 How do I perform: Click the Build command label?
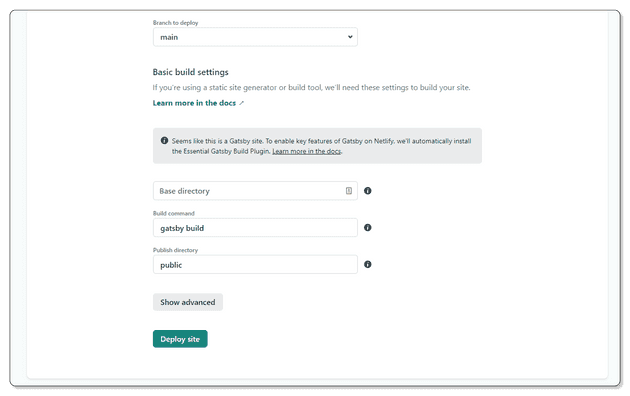point(174,213)
